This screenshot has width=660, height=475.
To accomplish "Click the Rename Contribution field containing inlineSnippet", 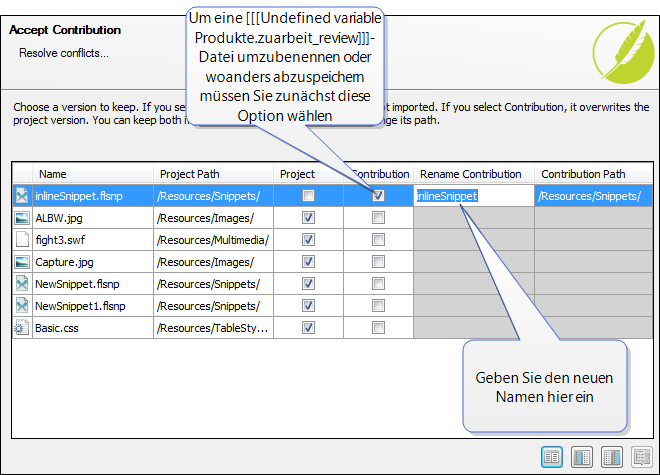I will coord(472,196).
